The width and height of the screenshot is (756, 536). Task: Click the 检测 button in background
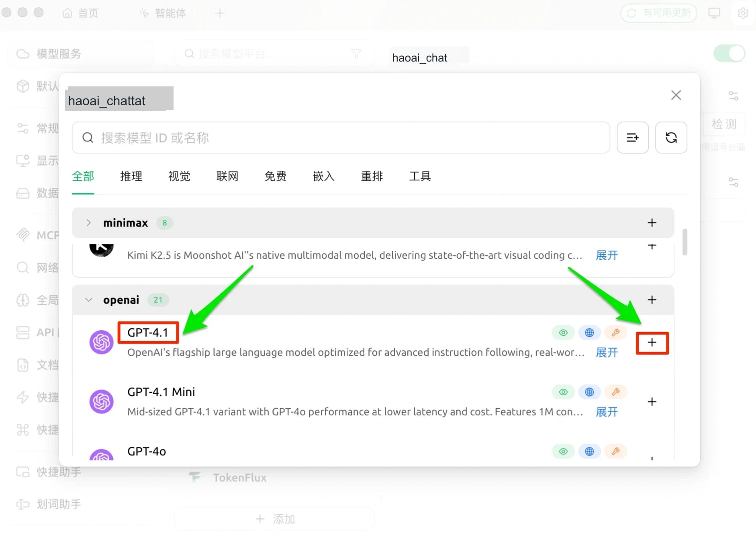pos(724,124)
